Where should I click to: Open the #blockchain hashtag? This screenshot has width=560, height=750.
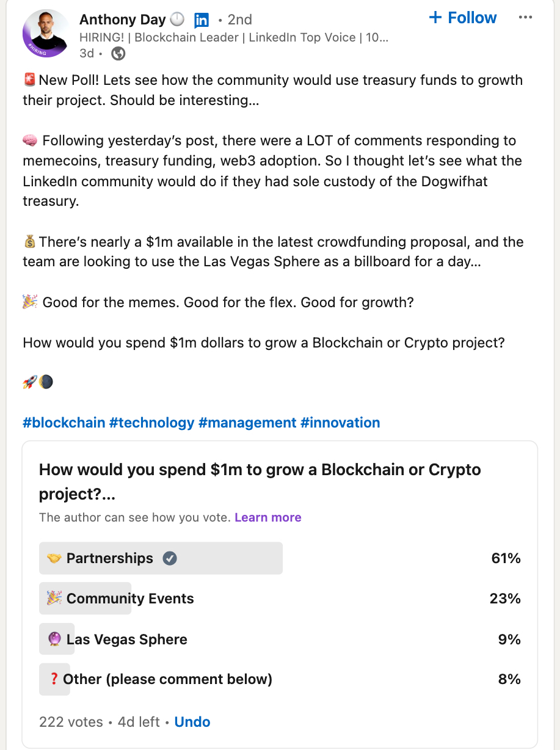64,423
